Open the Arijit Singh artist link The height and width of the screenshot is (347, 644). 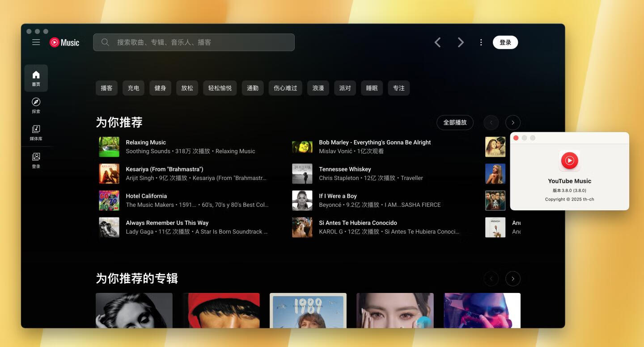pyautogui.click(x=140, y=178)
